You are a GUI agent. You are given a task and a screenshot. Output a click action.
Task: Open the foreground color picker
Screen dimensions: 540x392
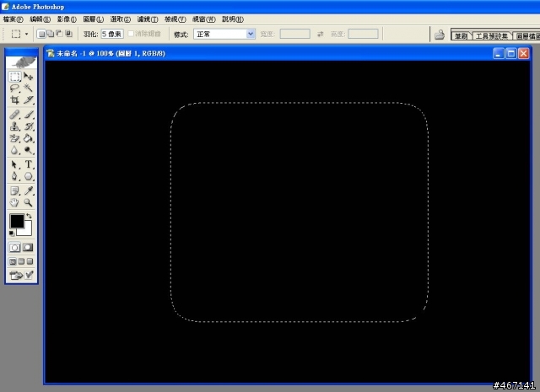tap(17, 222)
